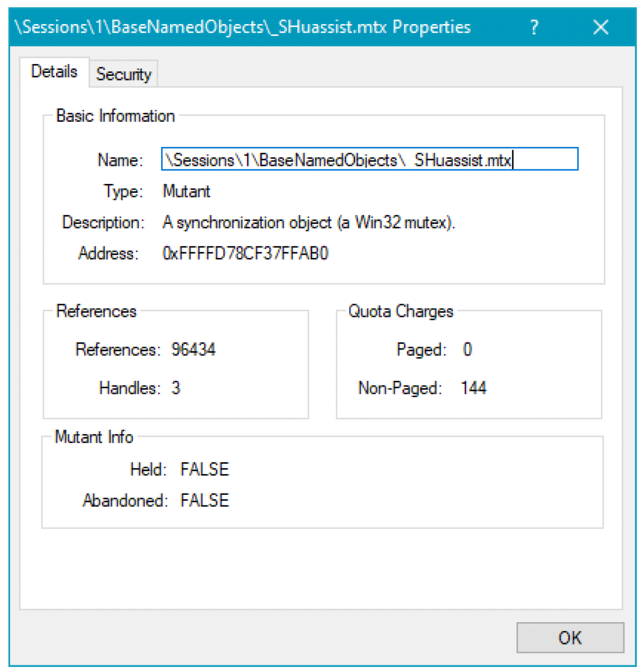
Task: Click the 'Handles:' label
Action: (x=130, y=388)
